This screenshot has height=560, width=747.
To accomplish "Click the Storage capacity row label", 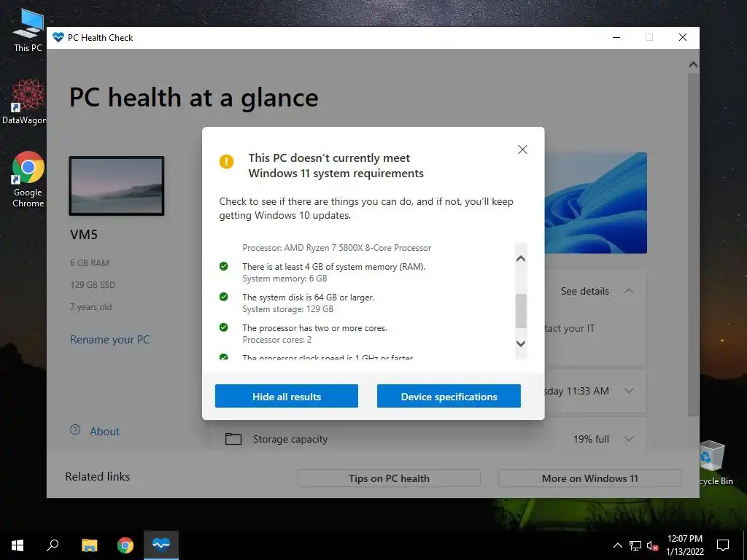I will point(290,439).
